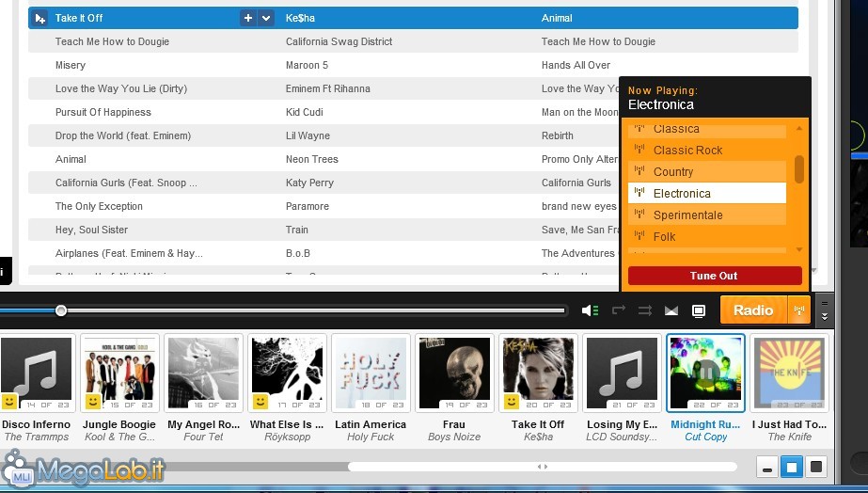Click smiley icon on What Else Is
Screen dimensions: 868x493
(x=260, y=401)
